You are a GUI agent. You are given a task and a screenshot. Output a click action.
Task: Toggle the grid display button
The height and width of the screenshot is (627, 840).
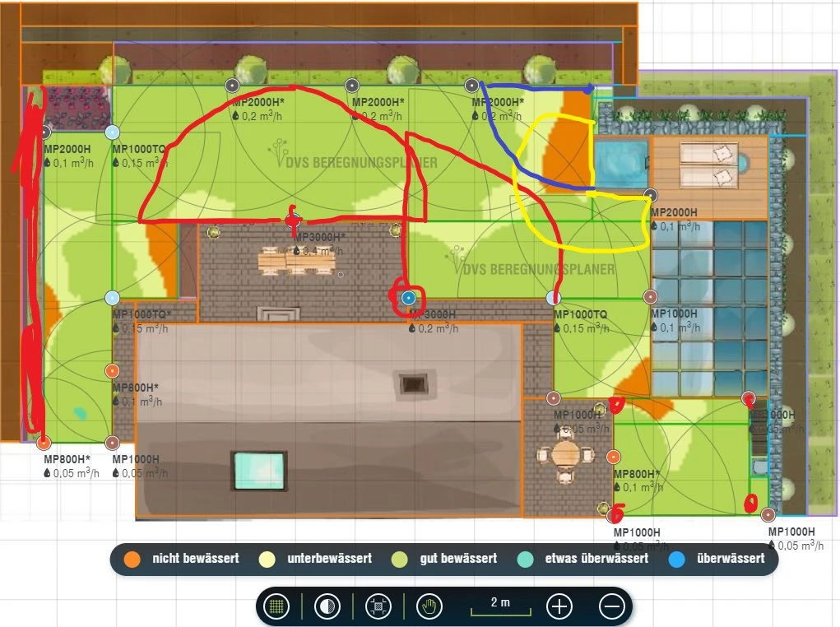tap(276, 606)
